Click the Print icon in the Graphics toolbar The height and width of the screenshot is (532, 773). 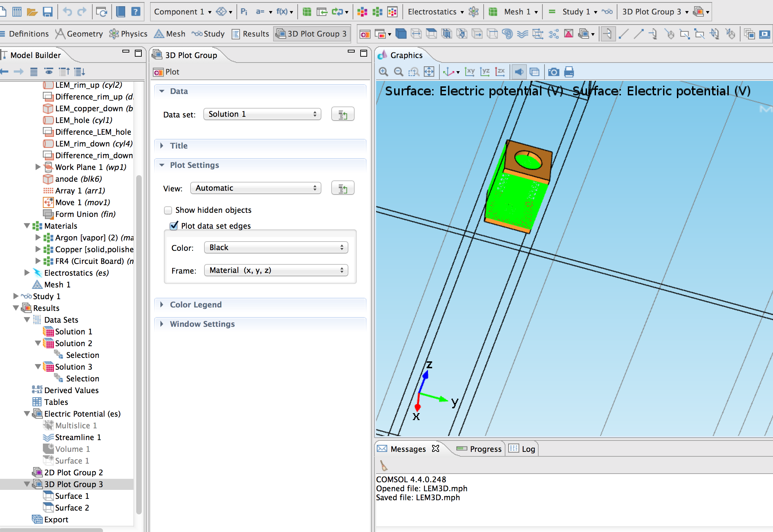[x=569, y=72]
